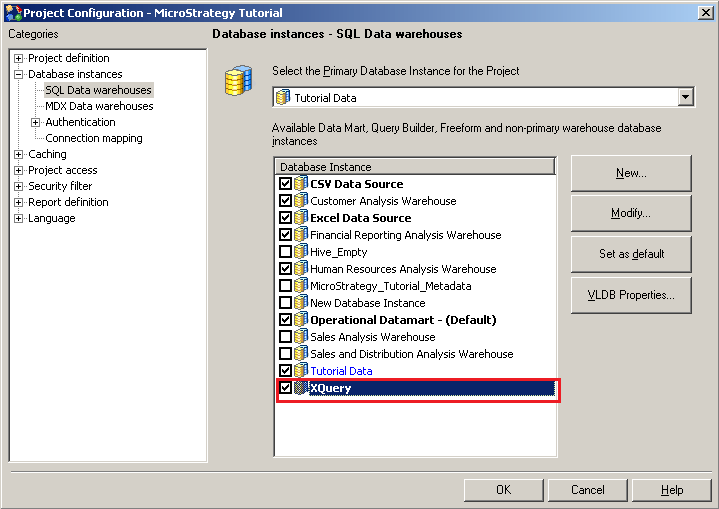Screen dimensions: 719x509
Task: Expand the Caching category
Action: point(18,155)
